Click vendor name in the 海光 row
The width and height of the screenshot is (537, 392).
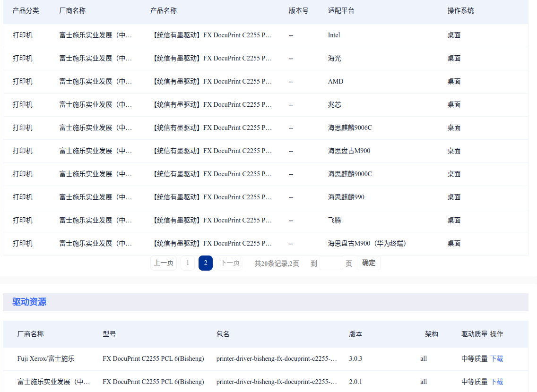[95, 58]
